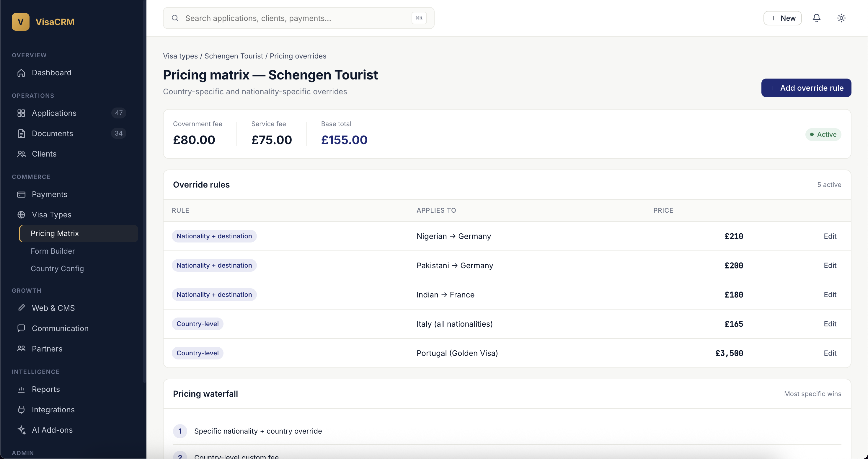
Task: Click the £200 price value
Action: coord(734,266)
